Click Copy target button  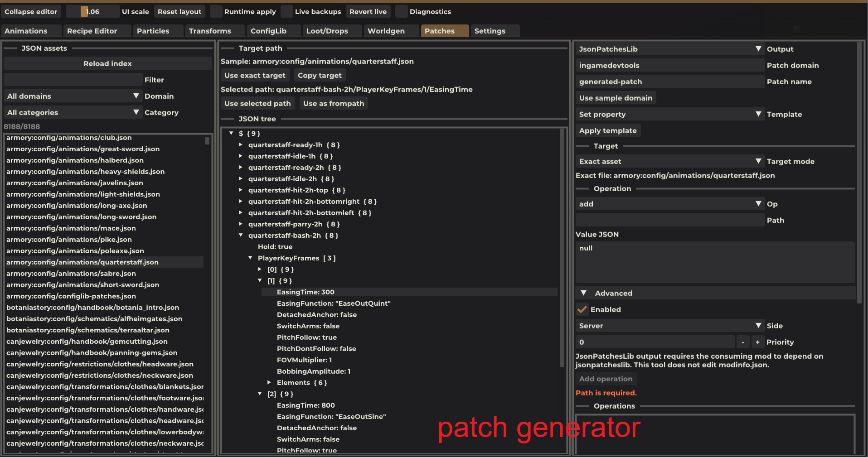320,75
